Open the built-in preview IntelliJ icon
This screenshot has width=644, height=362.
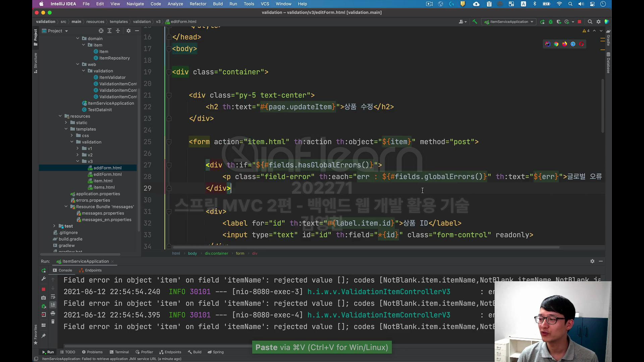[x=548, y=44]
